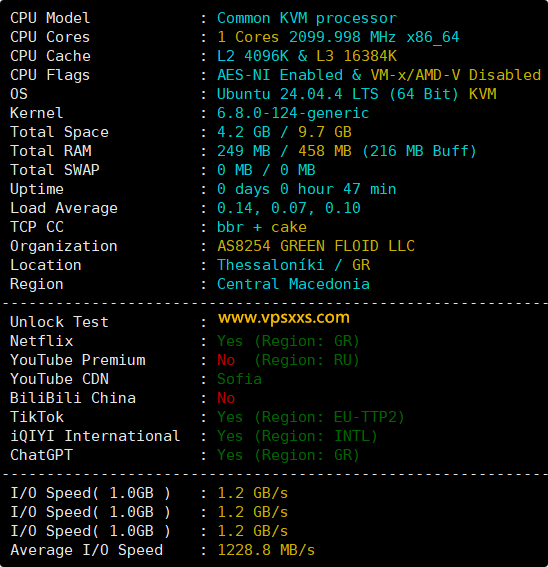Select the Central Macedonia region text

click(x=293, y=284)
